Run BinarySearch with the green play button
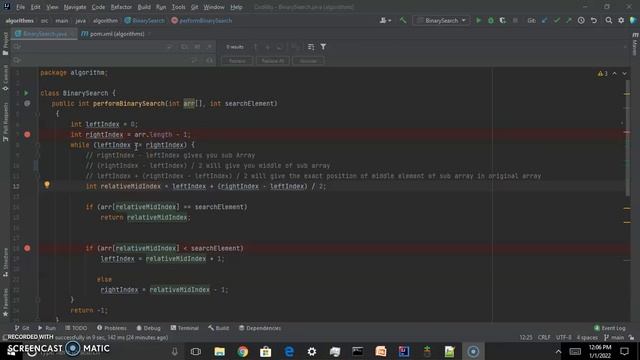The height and width of the screenshot is (360, 640). [478, 20]
